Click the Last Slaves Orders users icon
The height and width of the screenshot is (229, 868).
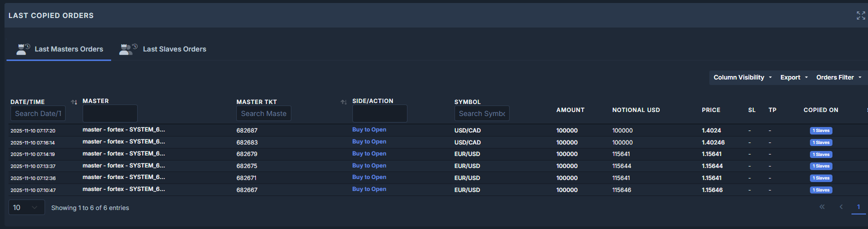[x=128, y=49]
